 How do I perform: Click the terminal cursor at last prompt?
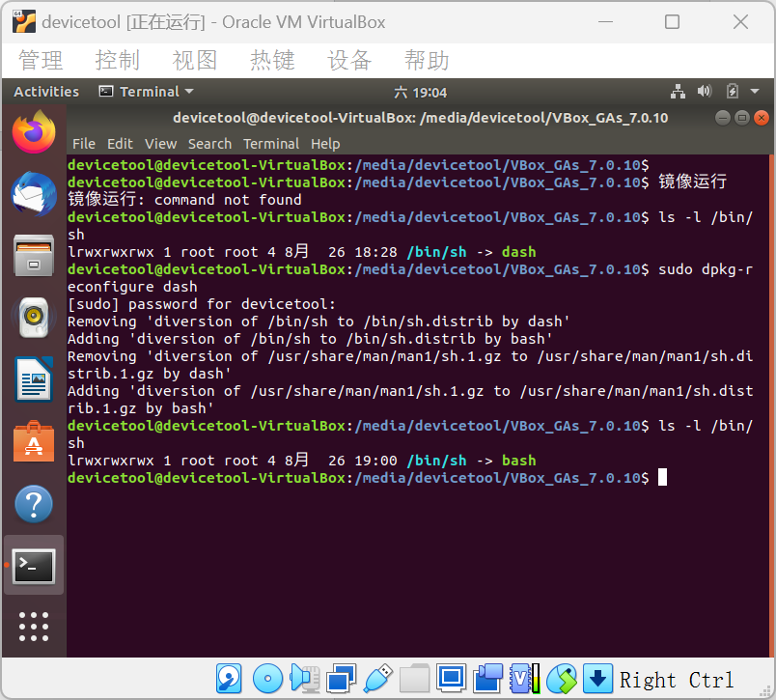click(662, 478)
